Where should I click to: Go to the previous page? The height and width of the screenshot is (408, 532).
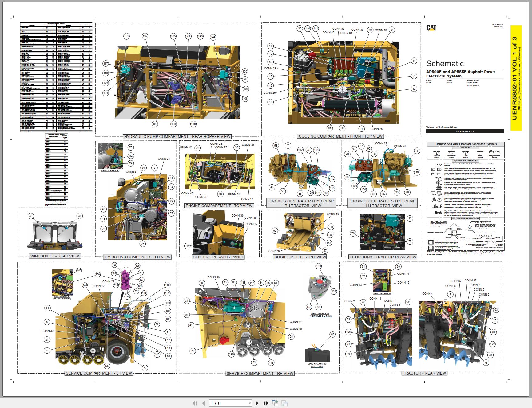click(204, 403)
